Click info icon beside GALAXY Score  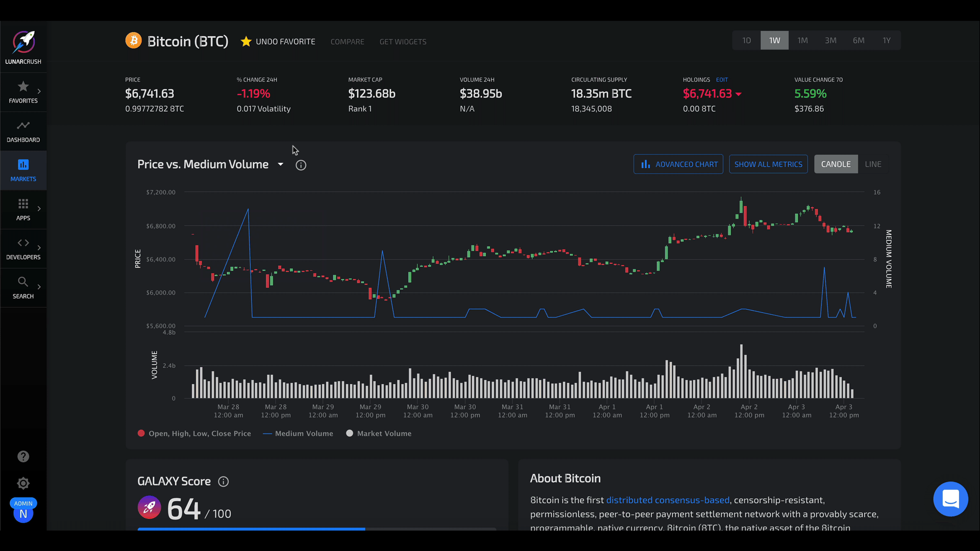(x=223, y=481)
